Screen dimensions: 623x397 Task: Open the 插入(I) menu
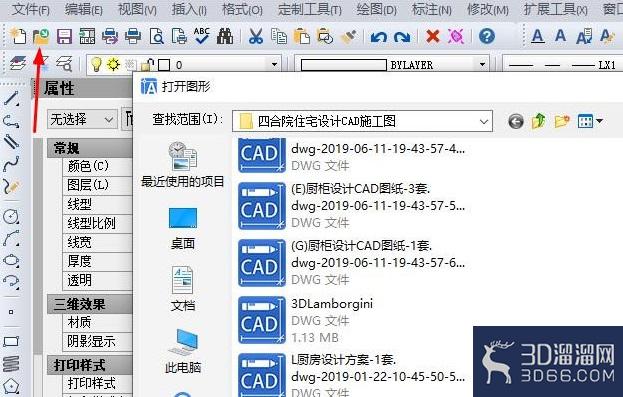click(x=188, y=9)
